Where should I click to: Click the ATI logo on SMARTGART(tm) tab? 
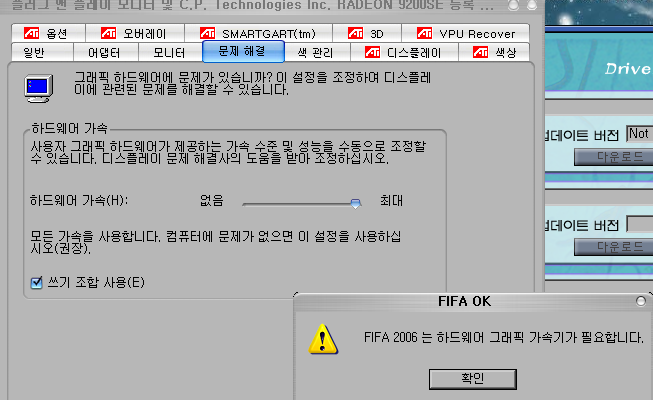pos(207,33)
